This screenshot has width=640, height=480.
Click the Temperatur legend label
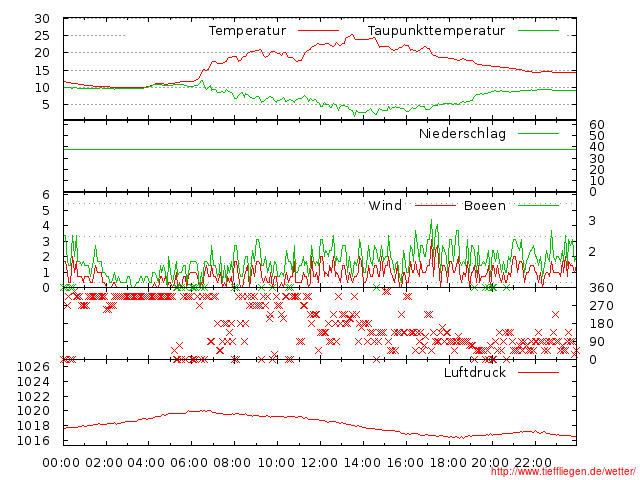(247, 31)
